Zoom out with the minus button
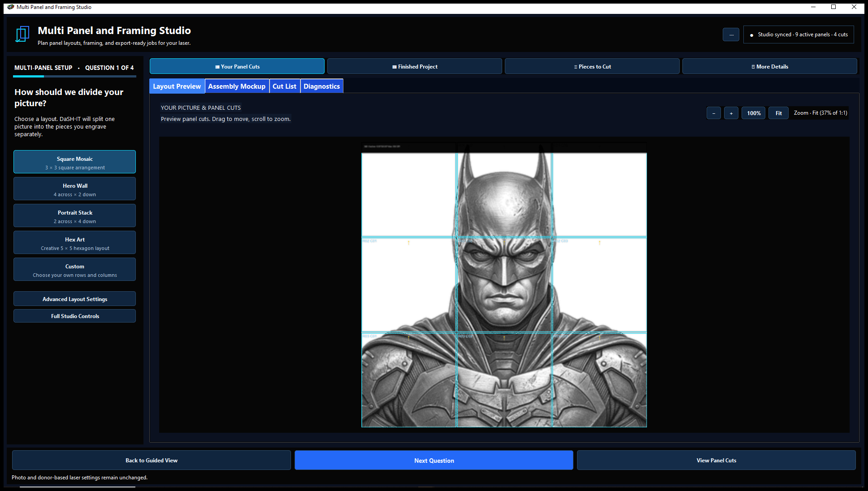Image resolution: width=868 pixels, height=491 pixels. [714, 113]
